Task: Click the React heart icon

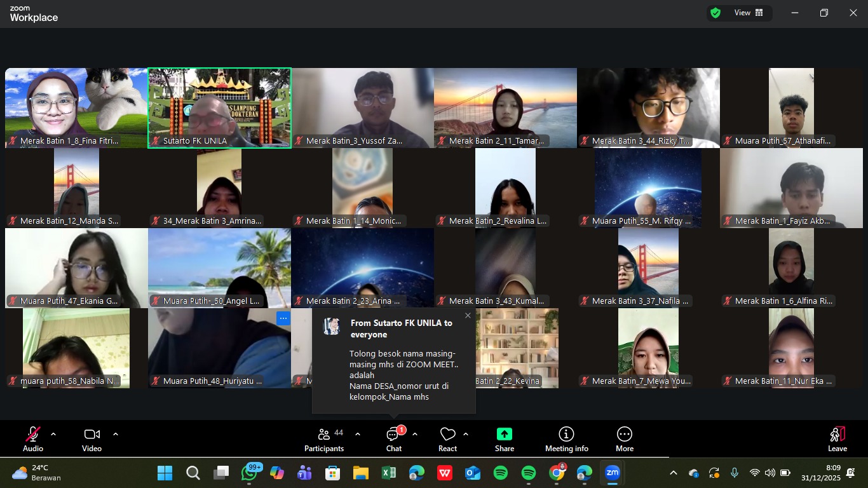Action: click(x=447, y=439)
